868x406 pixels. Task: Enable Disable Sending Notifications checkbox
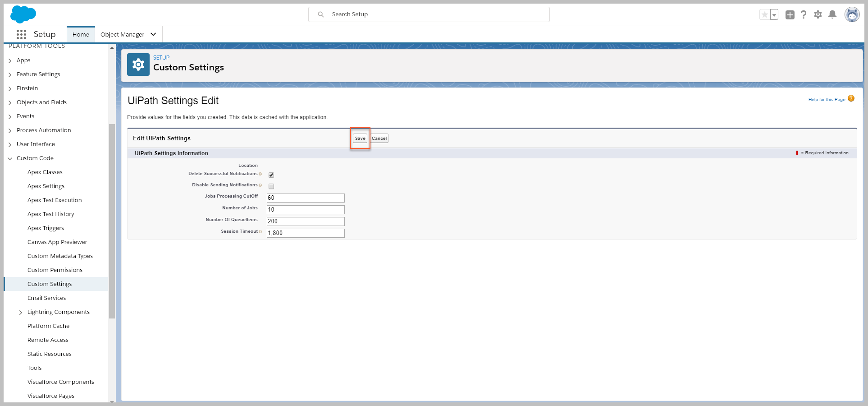click(271, 186)
